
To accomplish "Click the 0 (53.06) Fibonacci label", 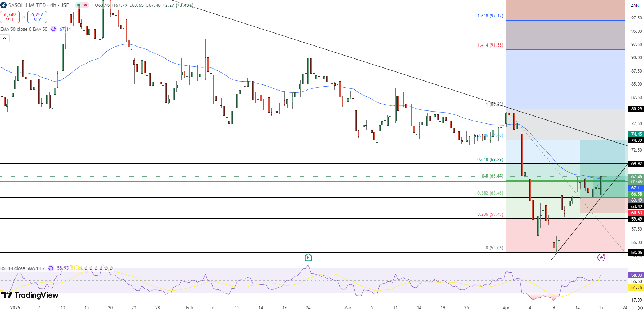I will coord(494,248).
